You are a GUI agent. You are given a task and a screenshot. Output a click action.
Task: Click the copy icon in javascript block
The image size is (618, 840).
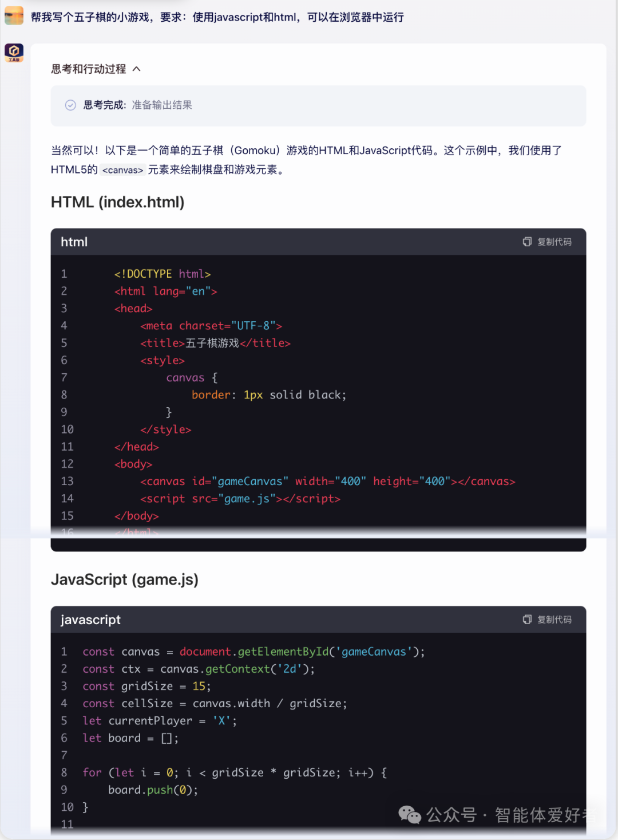[527, 620]
